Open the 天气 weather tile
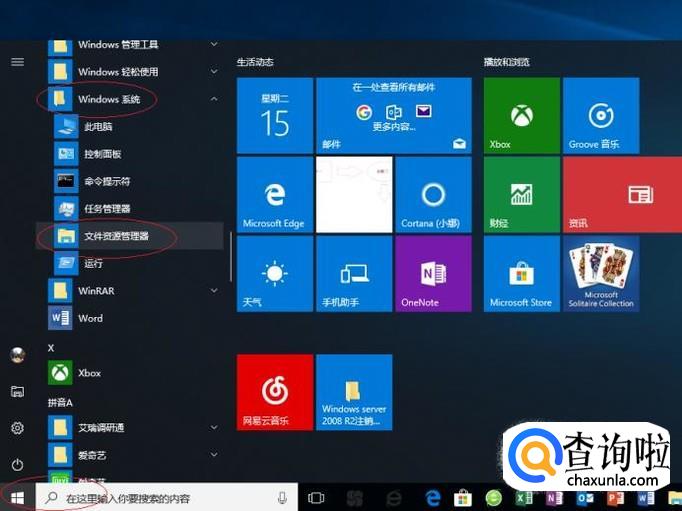The width and height of the screenshot is (682, 511). [275, 274]
